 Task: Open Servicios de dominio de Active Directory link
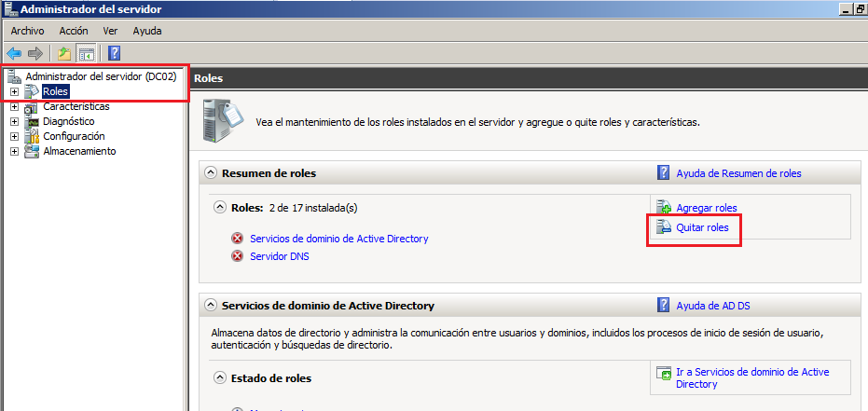pos(338,239)
